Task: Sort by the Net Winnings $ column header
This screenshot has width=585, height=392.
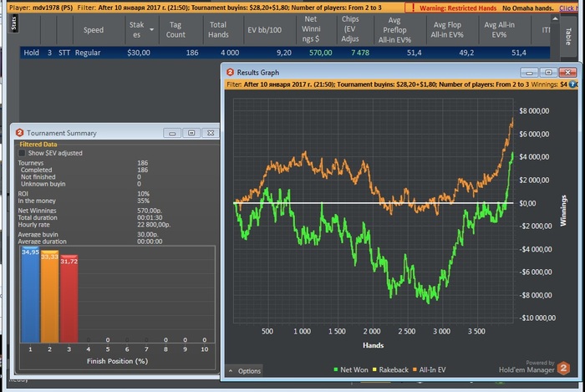Action: (x=311, y=29)
